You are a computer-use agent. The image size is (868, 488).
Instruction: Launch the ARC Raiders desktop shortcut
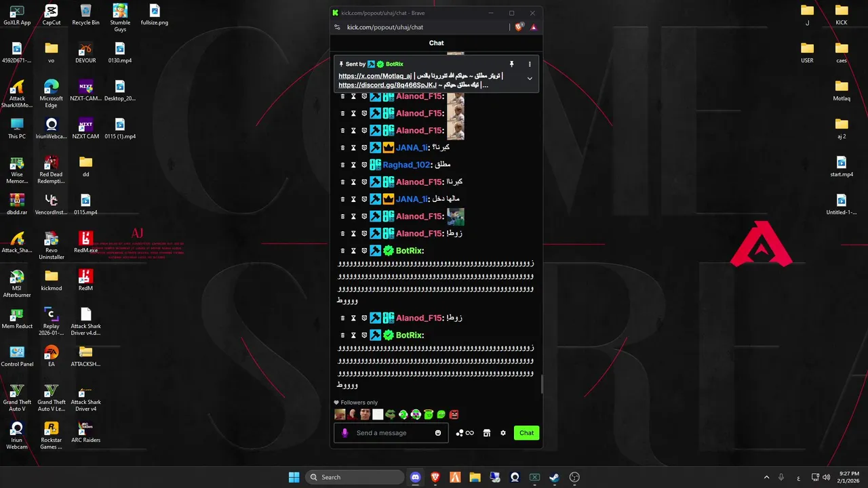(x=86, y=433)
